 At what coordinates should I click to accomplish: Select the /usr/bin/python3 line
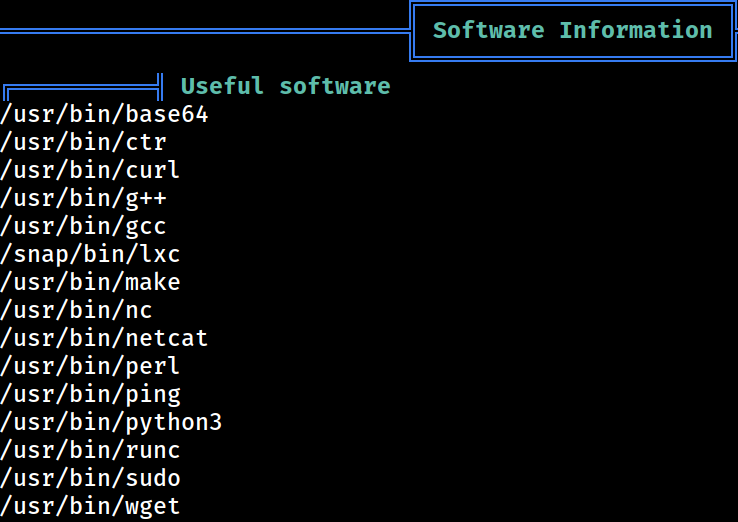(111, 422)
